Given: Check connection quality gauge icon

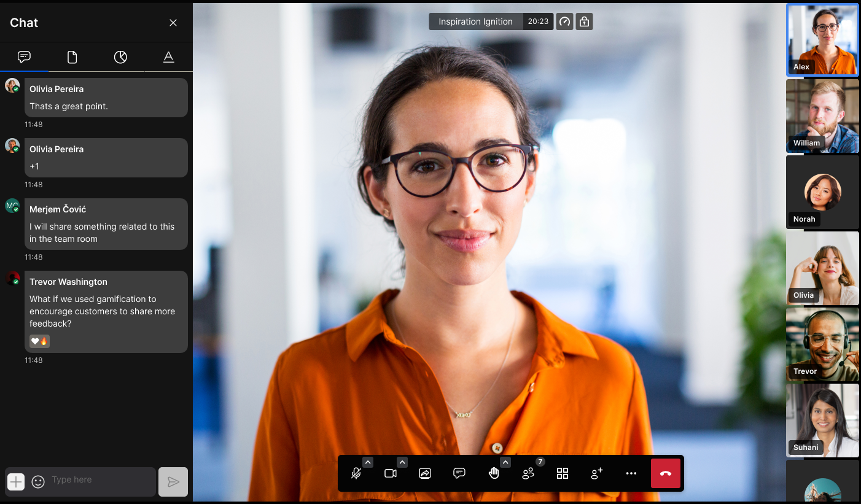Looking at the screenshot, I should [x=564, y=21].
